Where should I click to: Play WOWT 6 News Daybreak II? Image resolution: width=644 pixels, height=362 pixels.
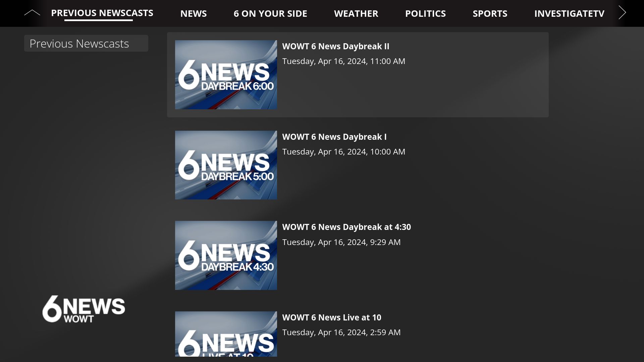(x=336, y=46)
